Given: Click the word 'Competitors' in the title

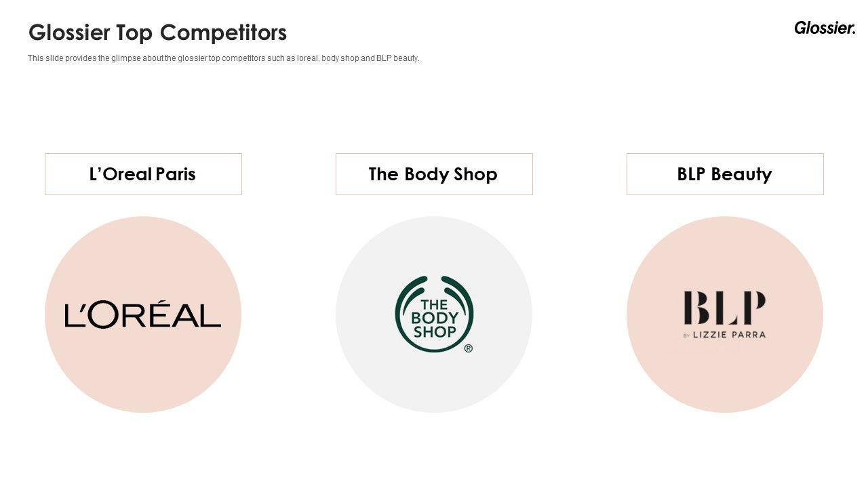Looking at the screenshot, I should tap(223, 33).
